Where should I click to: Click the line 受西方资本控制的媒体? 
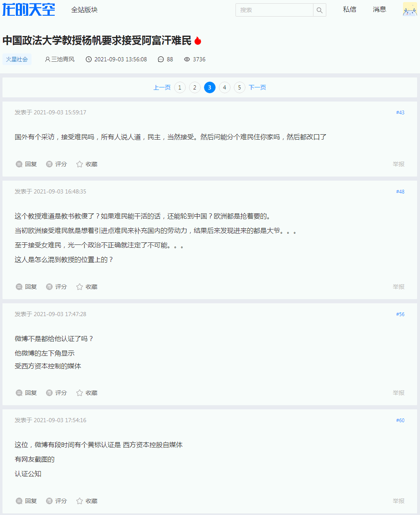pyautogui.click(x=48, y=366)
